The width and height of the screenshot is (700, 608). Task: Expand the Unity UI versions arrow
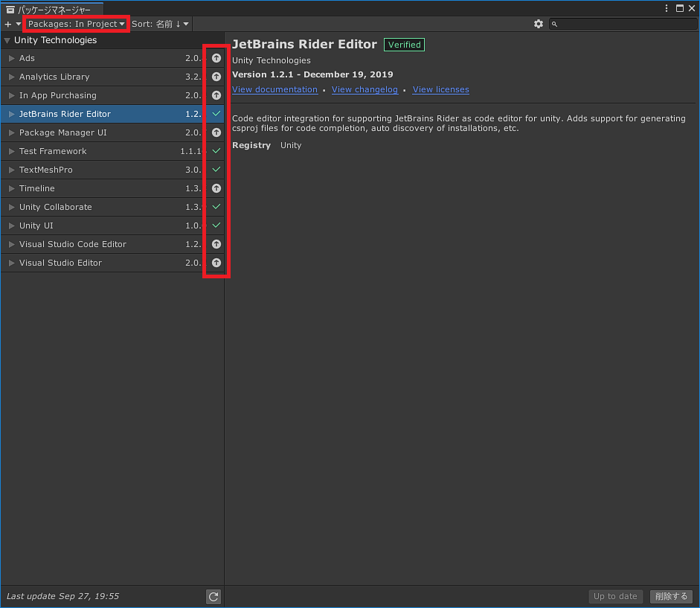click(12, 225)
